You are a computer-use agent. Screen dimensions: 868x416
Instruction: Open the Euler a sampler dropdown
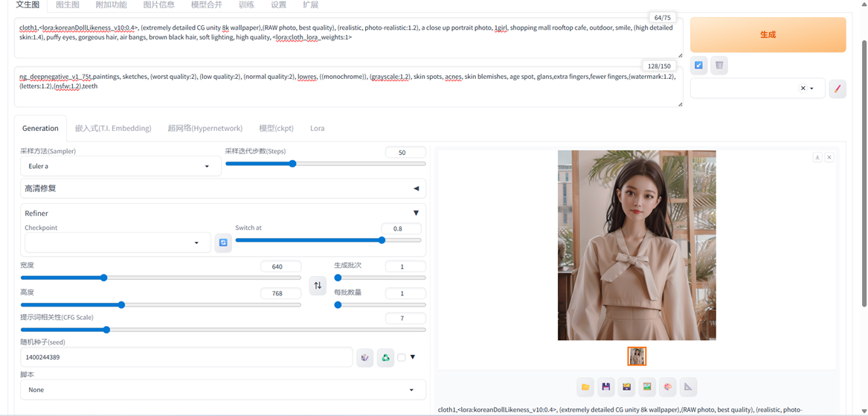coord(120,166)
